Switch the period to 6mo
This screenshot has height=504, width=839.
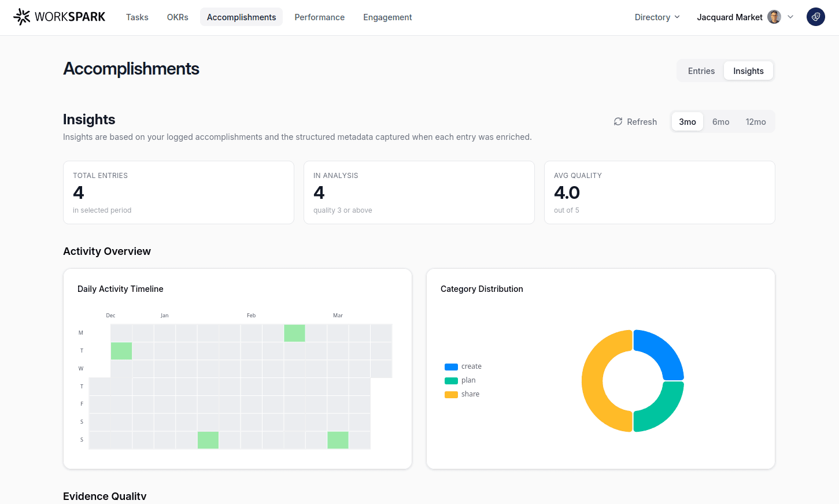(720, 121)
